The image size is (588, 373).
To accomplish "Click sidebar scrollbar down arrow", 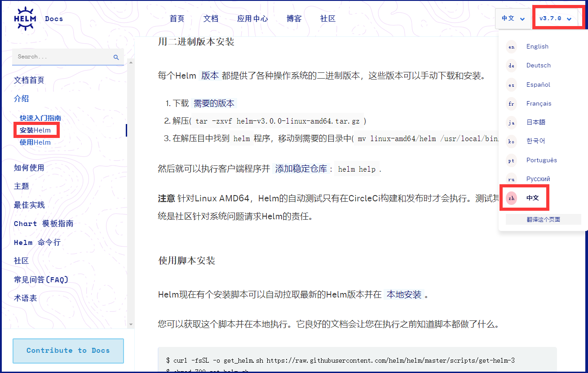I will 131,324.
